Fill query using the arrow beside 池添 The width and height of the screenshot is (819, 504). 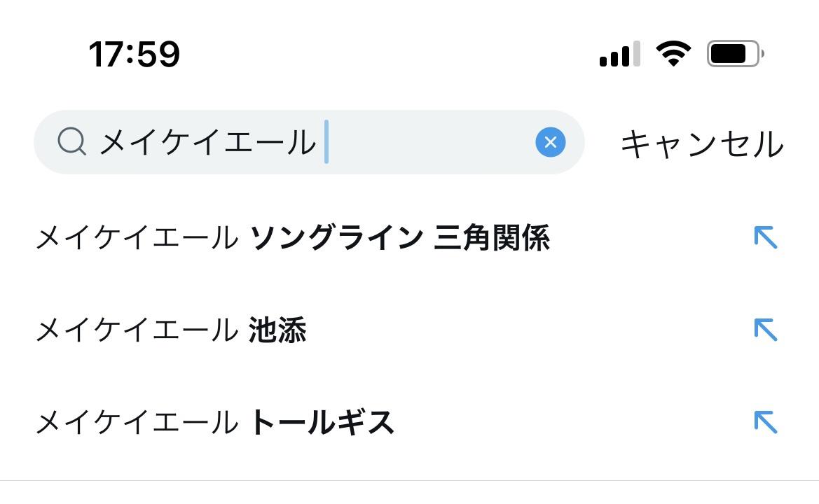[766, 330]
